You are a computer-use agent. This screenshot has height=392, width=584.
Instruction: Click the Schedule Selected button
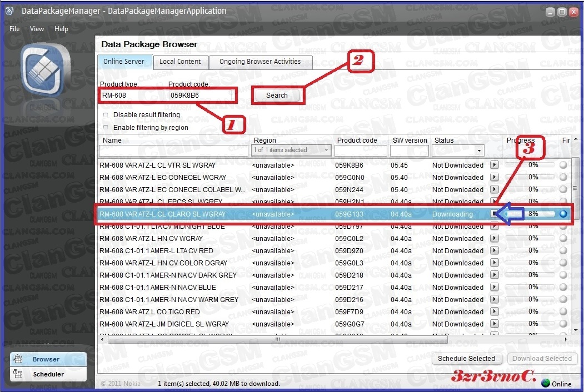coord(466,359)
